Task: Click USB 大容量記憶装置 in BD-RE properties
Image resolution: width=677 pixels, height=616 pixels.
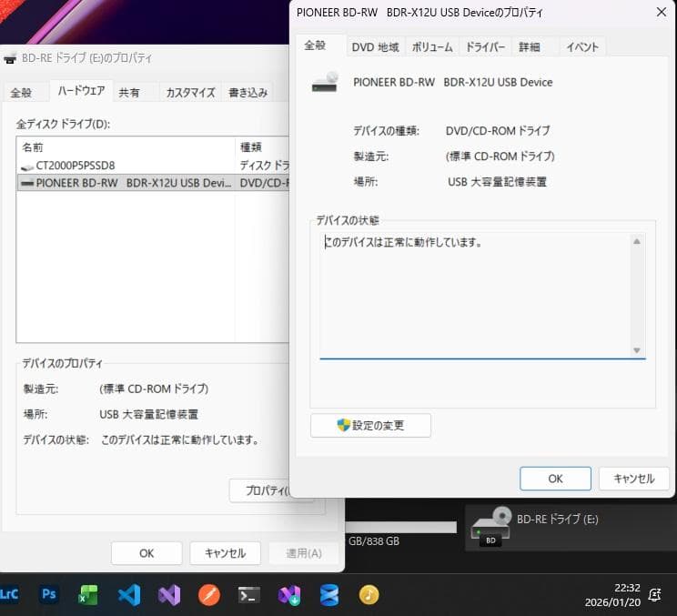Action: pyautogui.click(x=148, y=414)
